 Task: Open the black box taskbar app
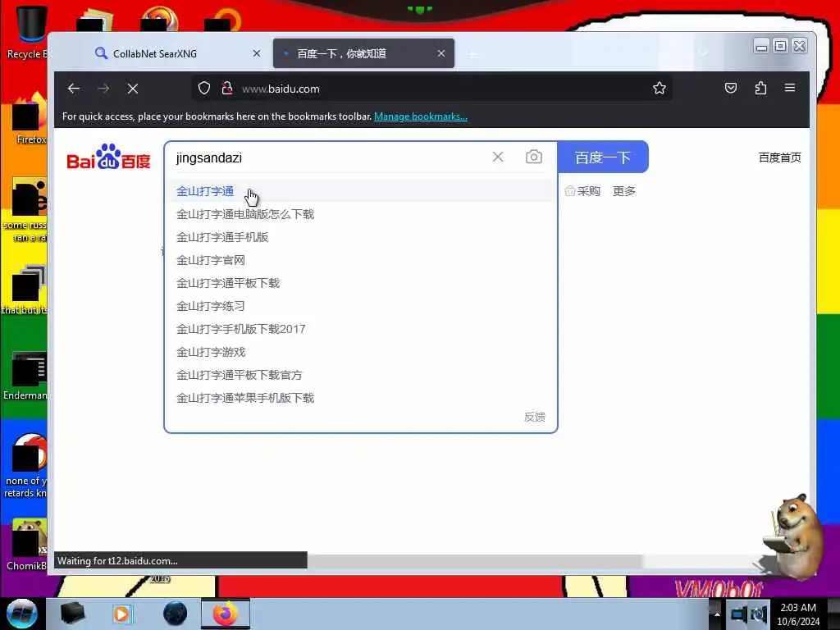click(73, 614)
